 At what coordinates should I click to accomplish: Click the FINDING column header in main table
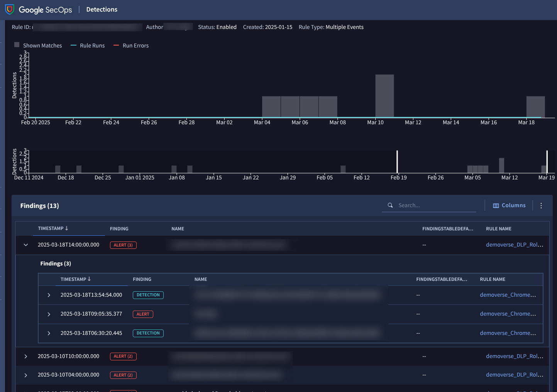click(x=119, y=229)
